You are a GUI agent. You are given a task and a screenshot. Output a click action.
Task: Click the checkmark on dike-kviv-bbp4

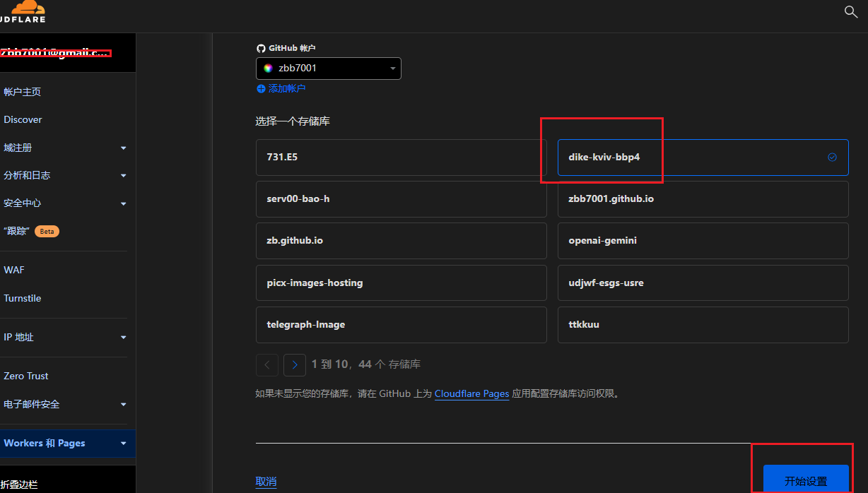[x=832, y=157]
